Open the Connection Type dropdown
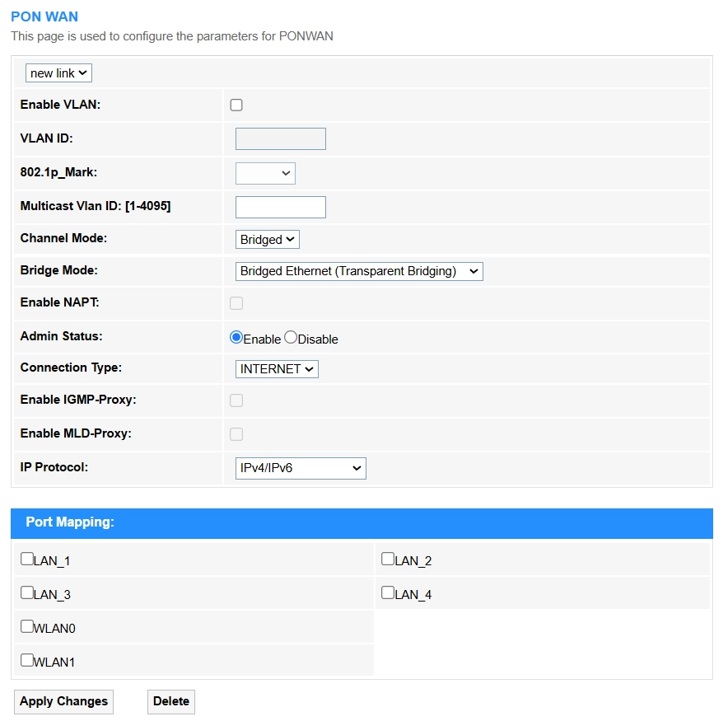728x721 pixels. coord(277,369)
